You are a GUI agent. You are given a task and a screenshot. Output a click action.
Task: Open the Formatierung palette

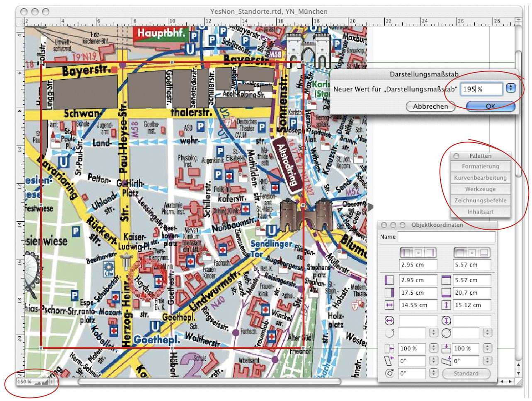click(x=480, y=166)
